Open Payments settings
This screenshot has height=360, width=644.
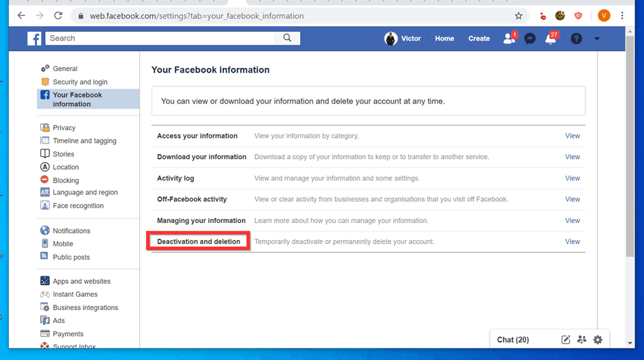(x=69, y=334)
